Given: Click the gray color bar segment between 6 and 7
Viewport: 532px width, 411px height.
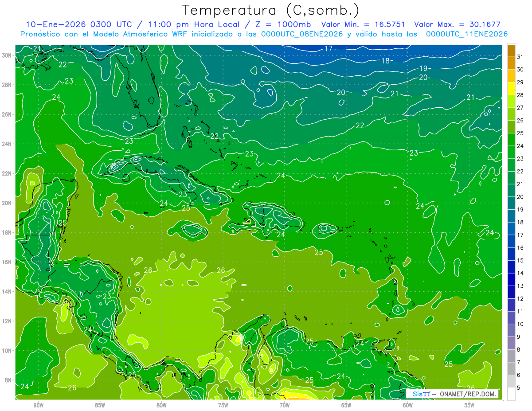Looking at the screenshot, I should click(x=511, y=368).
